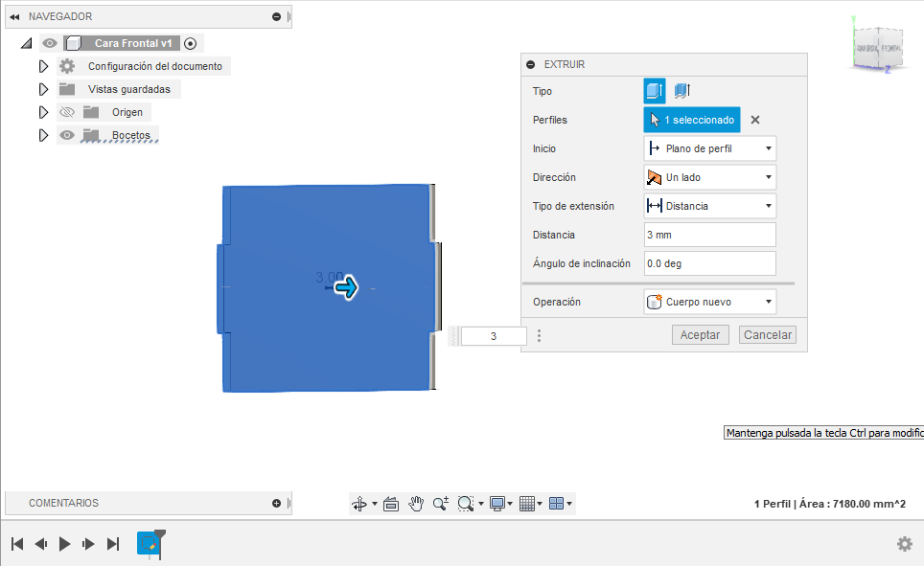Screen dimensions: 924x566
Task: Open timeline settings gear icon
Action: [905, 544]
